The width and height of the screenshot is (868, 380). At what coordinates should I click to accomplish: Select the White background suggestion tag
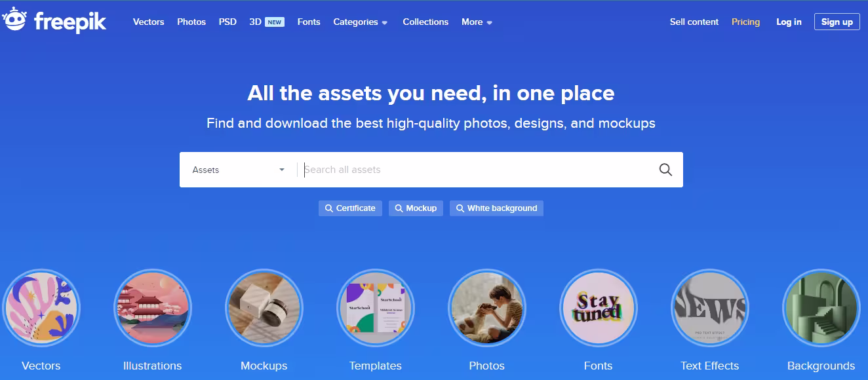click(496, 208)
